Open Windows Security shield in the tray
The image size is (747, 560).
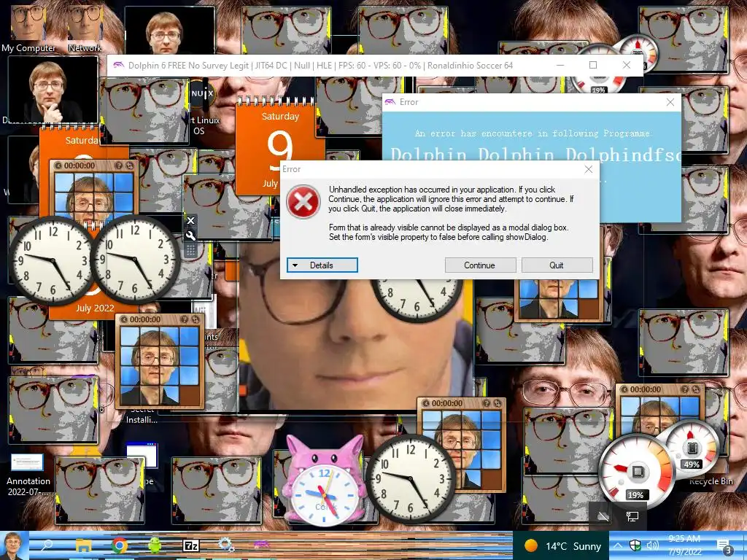click(x=635, y=545)
